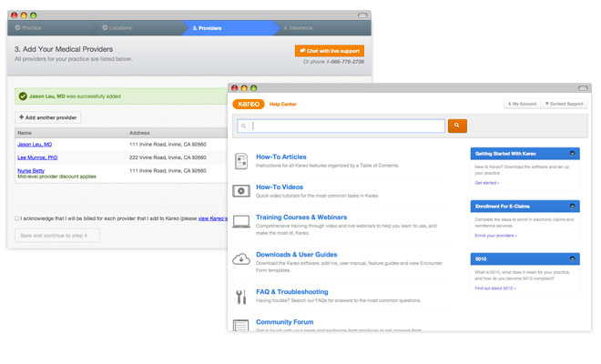Click the Enroll your providers link
The width and height of the screenshot is (601, 364).
click(495, 236)
